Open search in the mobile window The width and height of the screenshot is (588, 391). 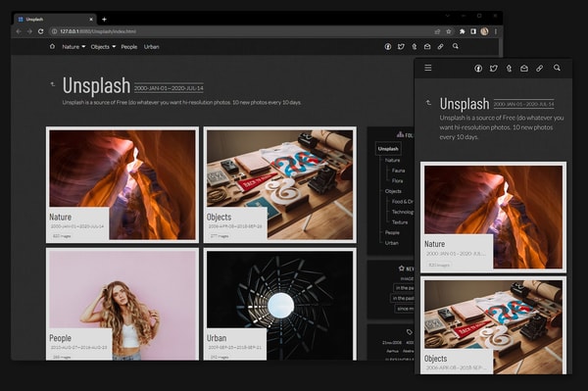click(557, 68)
